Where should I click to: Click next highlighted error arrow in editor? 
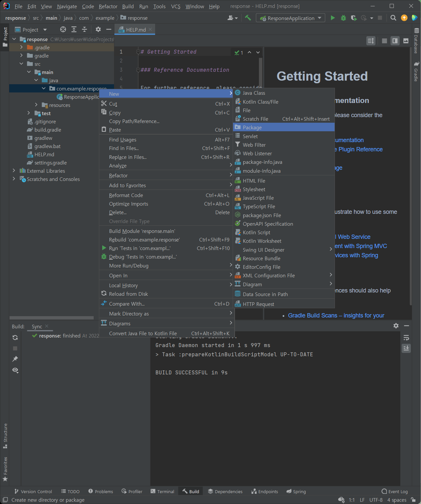click(x=258, y=52)
